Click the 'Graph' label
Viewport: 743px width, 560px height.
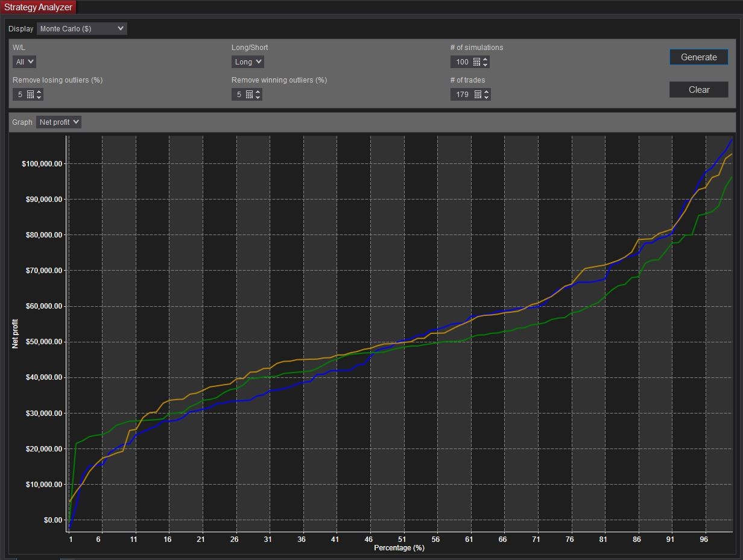pos(22,122)
